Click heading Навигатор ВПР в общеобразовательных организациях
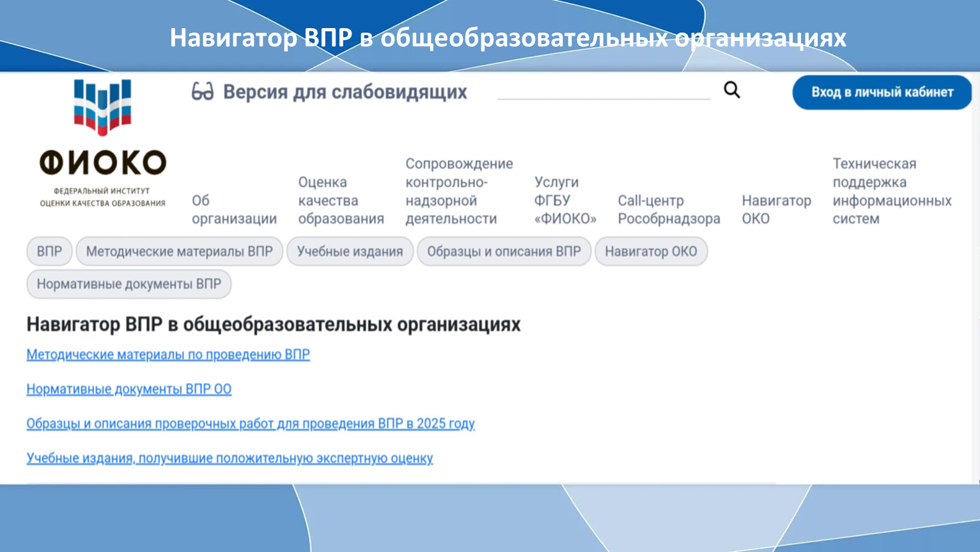Viewport: 980px width, 552px height. coord(274,325)
